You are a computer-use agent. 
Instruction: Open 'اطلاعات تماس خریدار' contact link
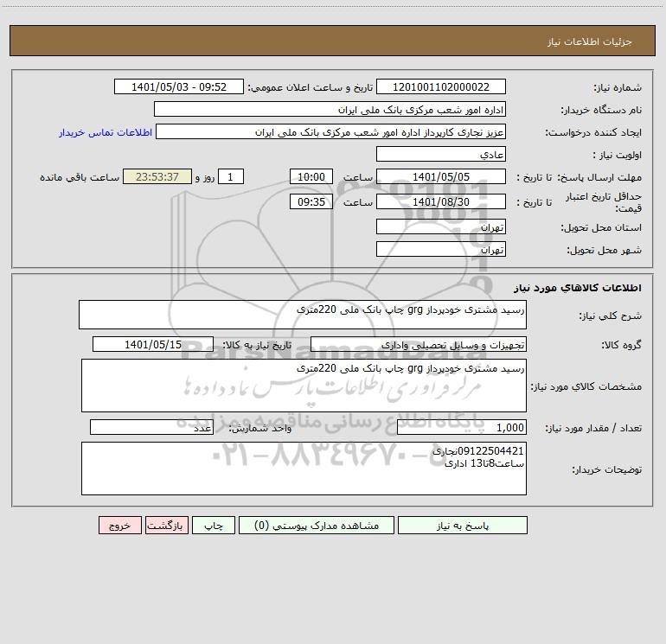click(106, 132)
